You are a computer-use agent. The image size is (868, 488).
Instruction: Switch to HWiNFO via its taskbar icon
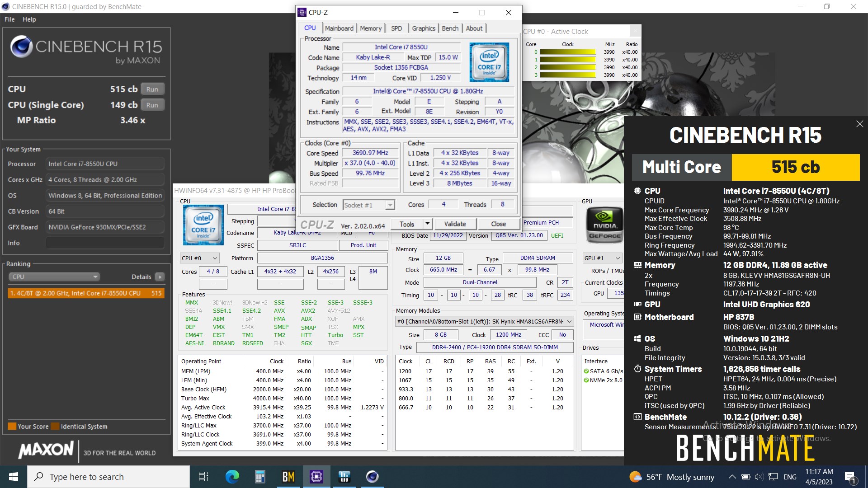344,477
